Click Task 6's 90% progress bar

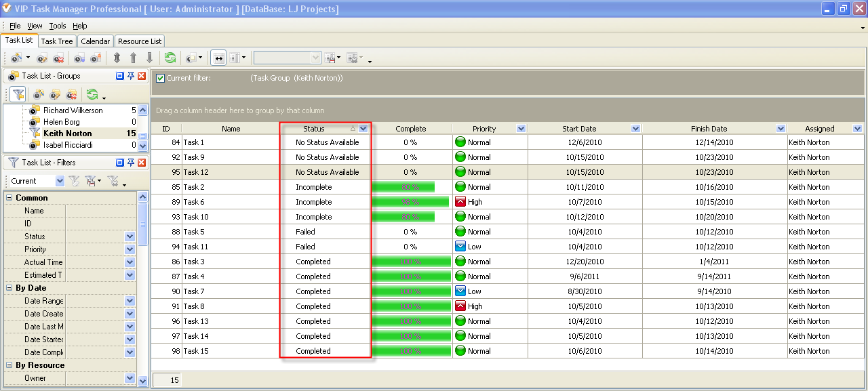(410, 202)
